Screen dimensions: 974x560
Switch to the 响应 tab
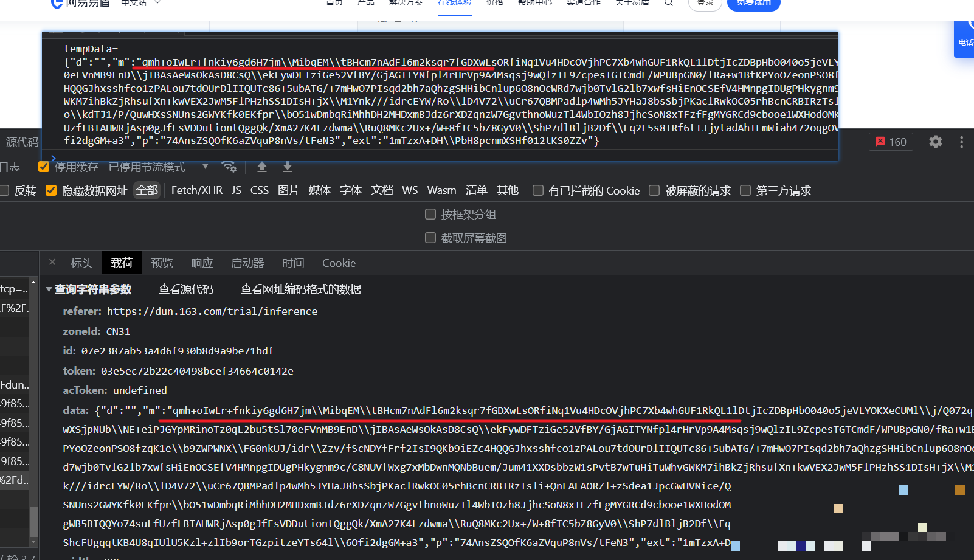202,263
